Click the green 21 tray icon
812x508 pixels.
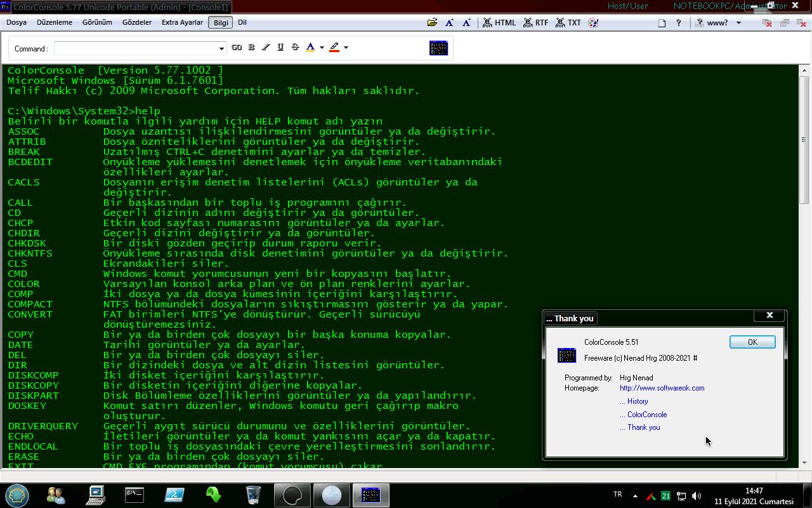666,495
